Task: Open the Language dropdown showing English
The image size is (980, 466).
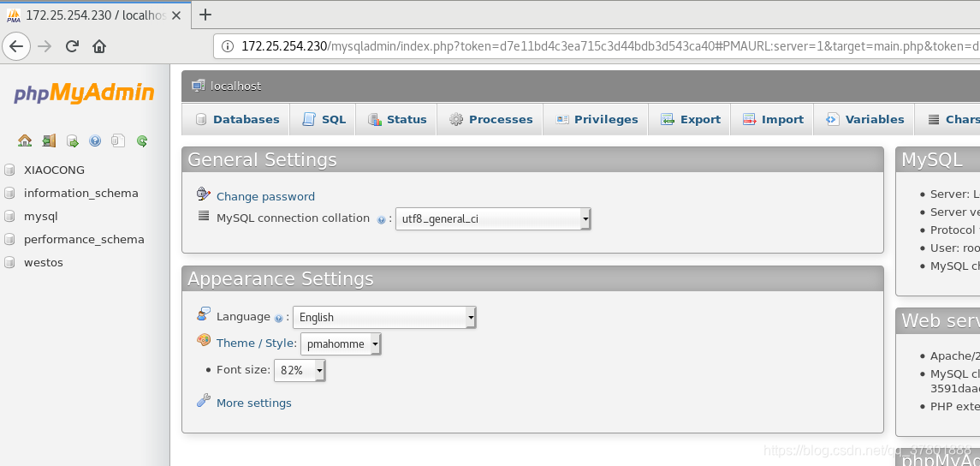Action: [384, 317]
